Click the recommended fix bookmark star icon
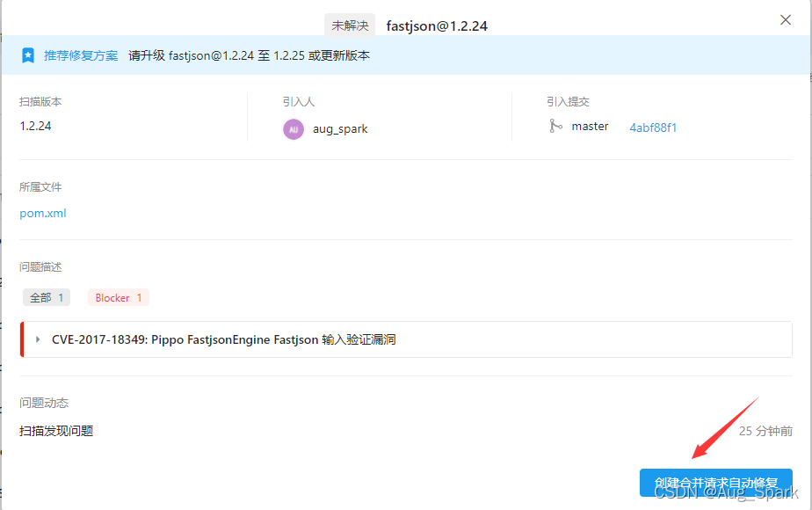This screenshot has width=812, height=510. click(x=28, y=55)
